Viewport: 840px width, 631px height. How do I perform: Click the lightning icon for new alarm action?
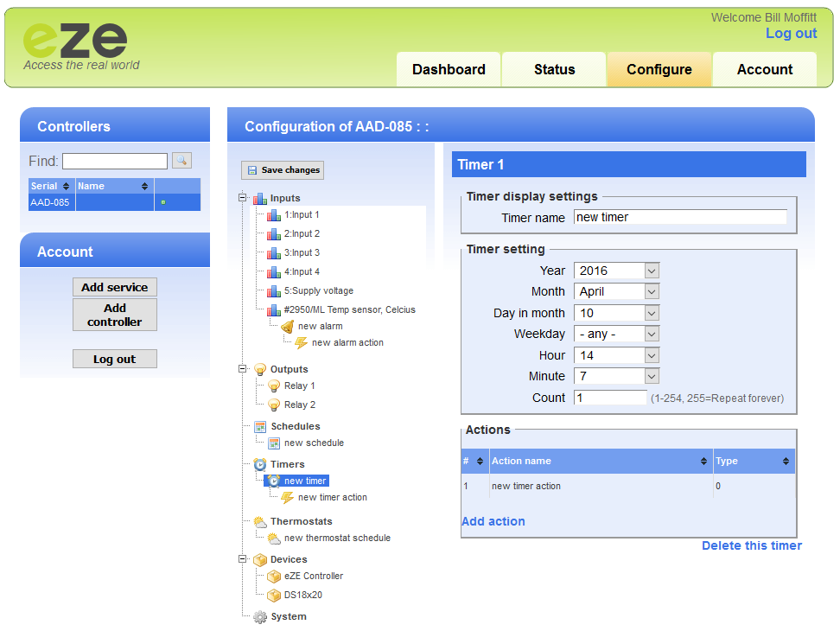coord(302,343)
